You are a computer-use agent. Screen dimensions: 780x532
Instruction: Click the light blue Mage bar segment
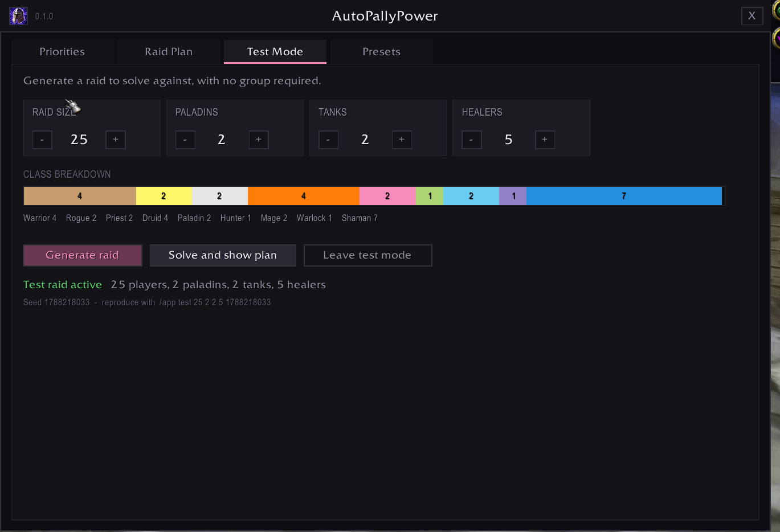[471, 196]
